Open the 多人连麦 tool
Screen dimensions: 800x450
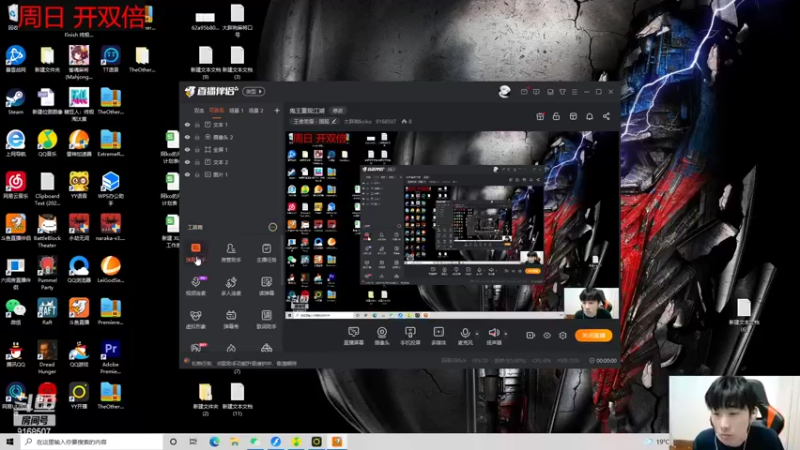pyautogui.click(x=231, y=286)
